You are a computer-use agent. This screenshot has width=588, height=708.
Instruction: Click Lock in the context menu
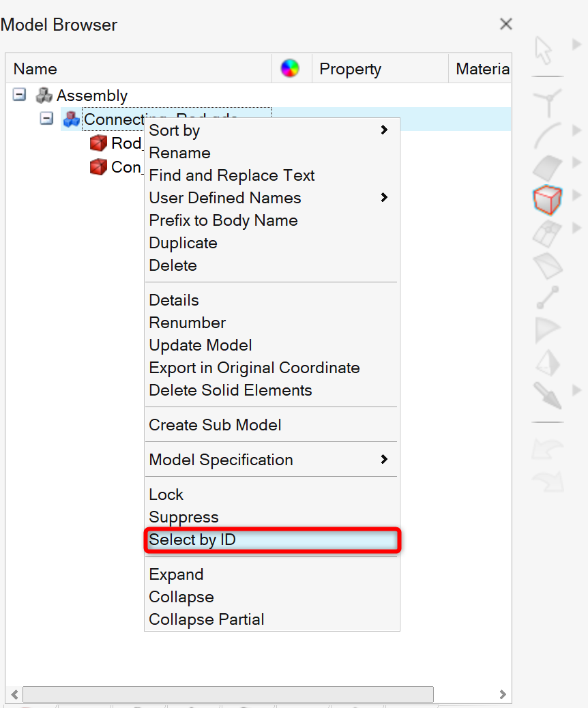pyautogui.click(x=166, y=495)
